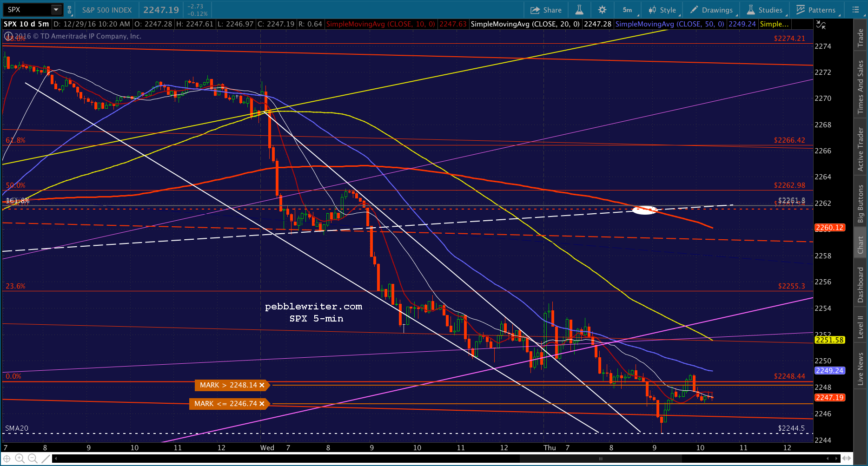Image resolution: width=868 pixels, height=466 pixels.
Task: Select the crosshair pan tool
Action: [x=7, y=459]
